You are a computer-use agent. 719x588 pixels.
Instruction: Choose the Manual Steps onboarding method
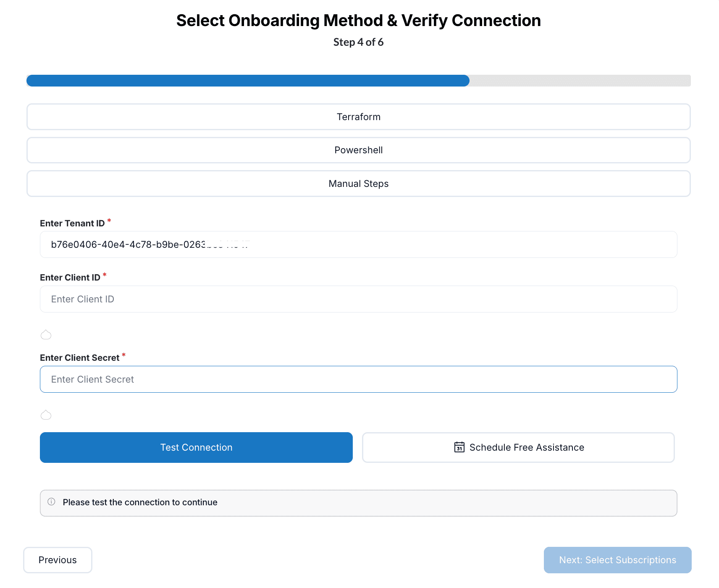[x=358, y=184]
